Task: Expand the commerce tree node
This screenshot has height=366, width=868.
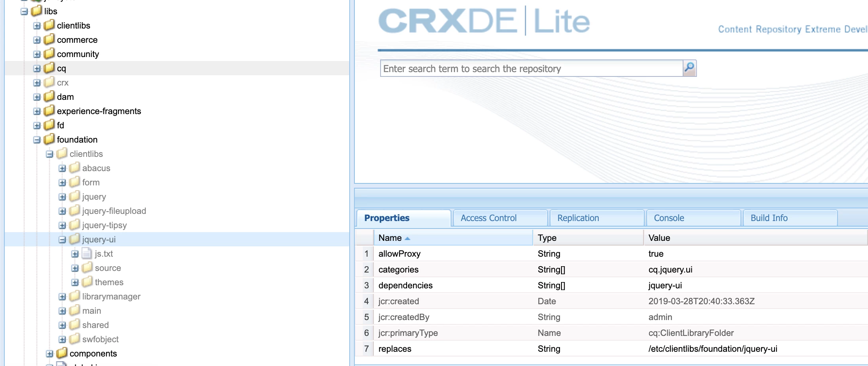Action: (37, 40)
